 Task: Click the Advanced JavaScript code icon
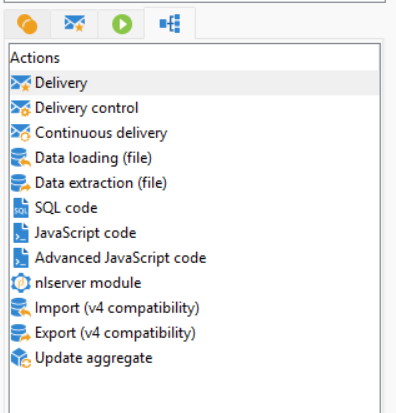21,258
